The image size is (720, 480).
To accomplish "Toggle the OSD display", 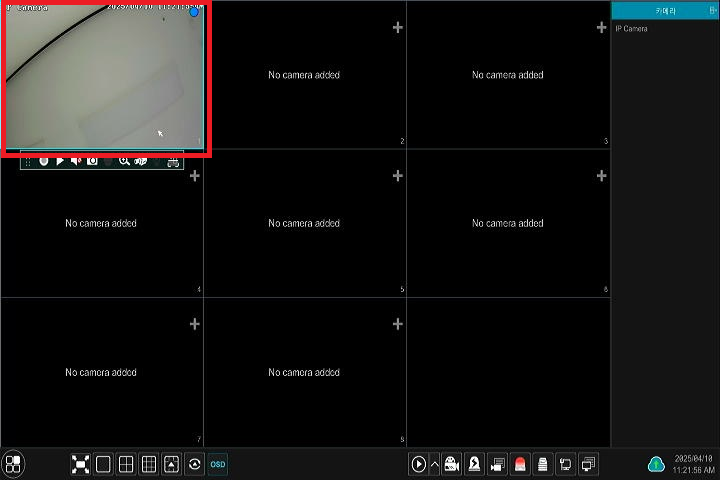I will coord(218,464).
